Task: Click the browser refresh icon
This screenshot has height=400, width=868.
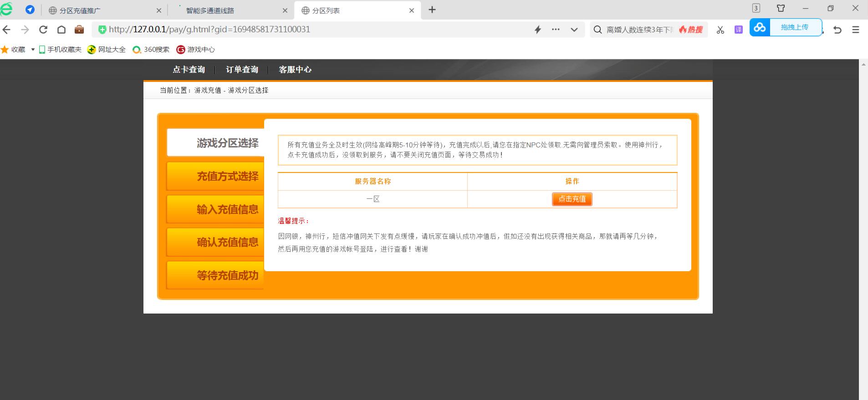Action: coord(43,30)
